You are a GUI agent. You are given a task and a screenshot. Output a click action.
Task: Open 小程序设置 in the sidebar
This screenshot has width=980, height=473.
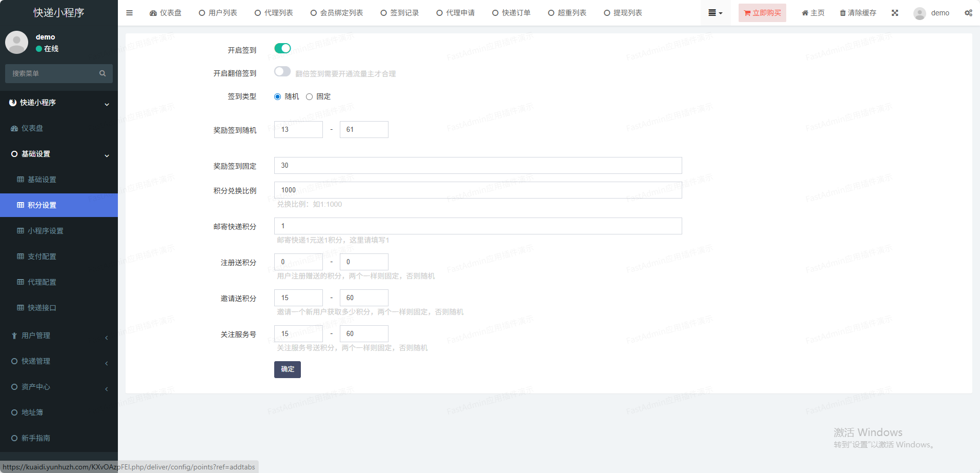(x=45, y=231)
